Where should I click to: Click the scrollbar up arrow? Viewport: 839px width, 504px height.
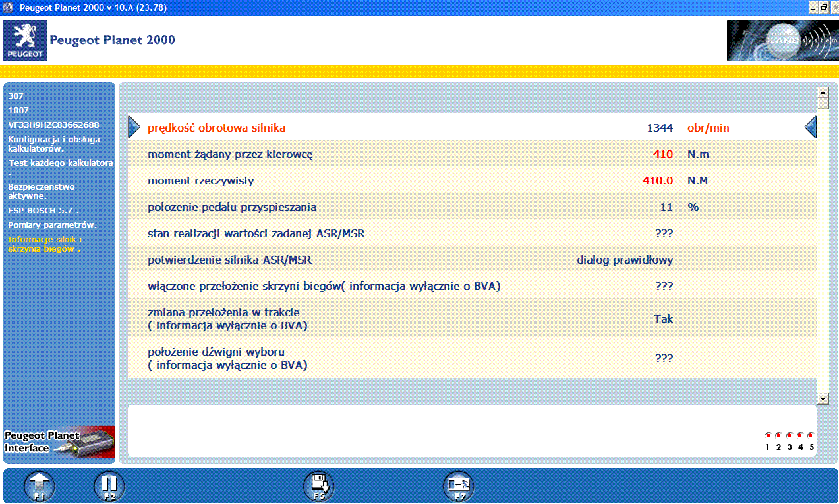pos(823,92)
